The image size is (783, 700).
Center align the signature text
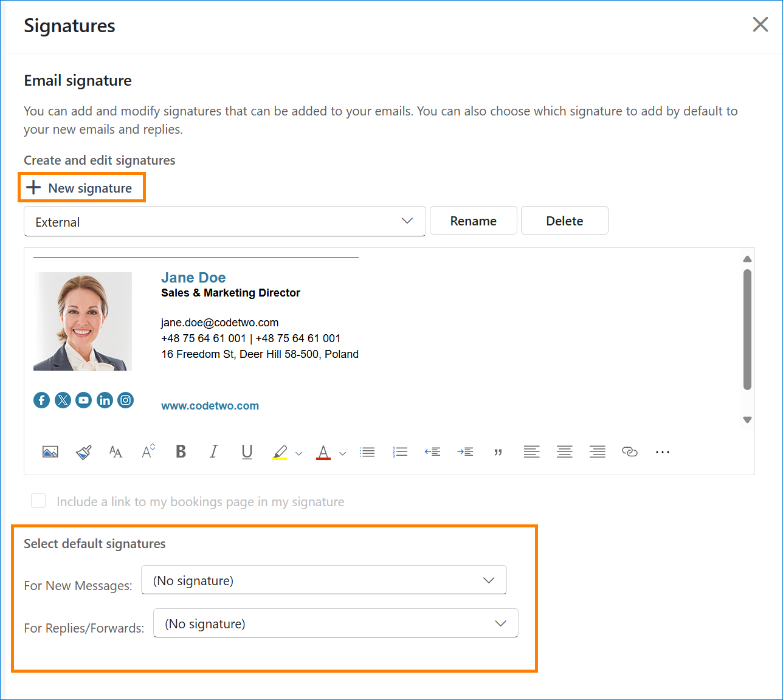[x=564, y=451]
